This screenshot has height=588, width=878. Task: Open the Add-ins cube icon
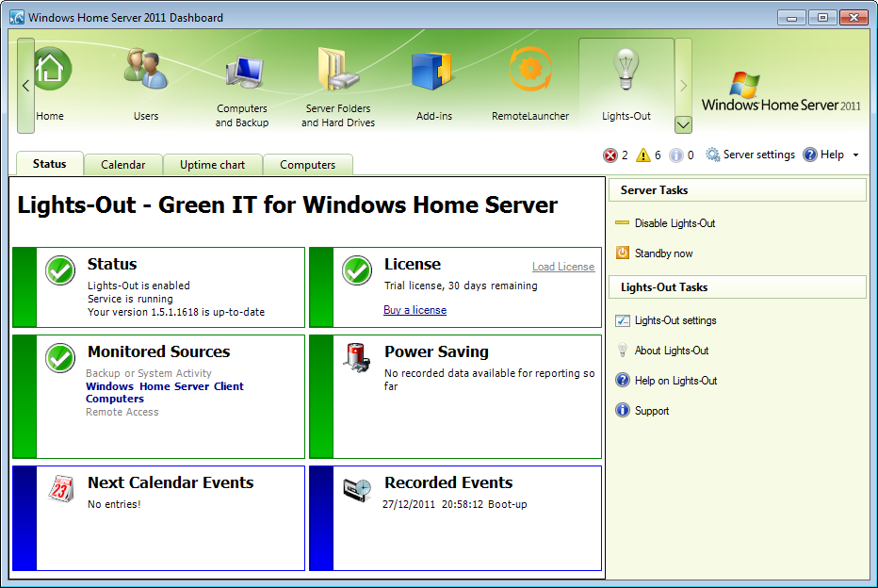point(431,71)
